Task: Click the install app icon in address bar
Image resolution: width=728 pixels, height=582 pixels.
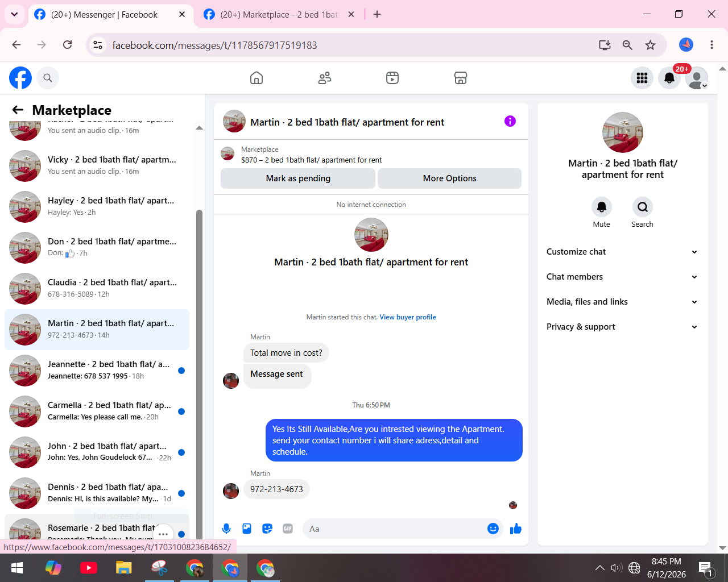Action: pyautogui.click(x=605, y=45)
